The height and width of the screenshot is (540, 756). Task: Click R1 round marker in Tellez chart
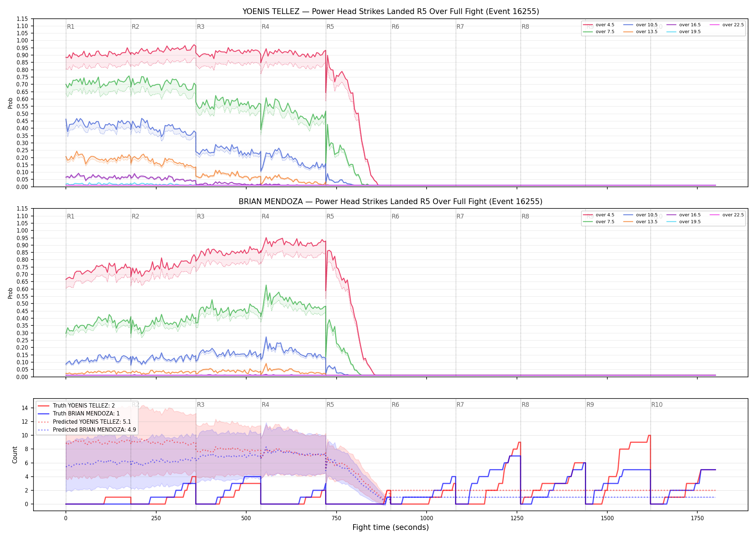71,27
